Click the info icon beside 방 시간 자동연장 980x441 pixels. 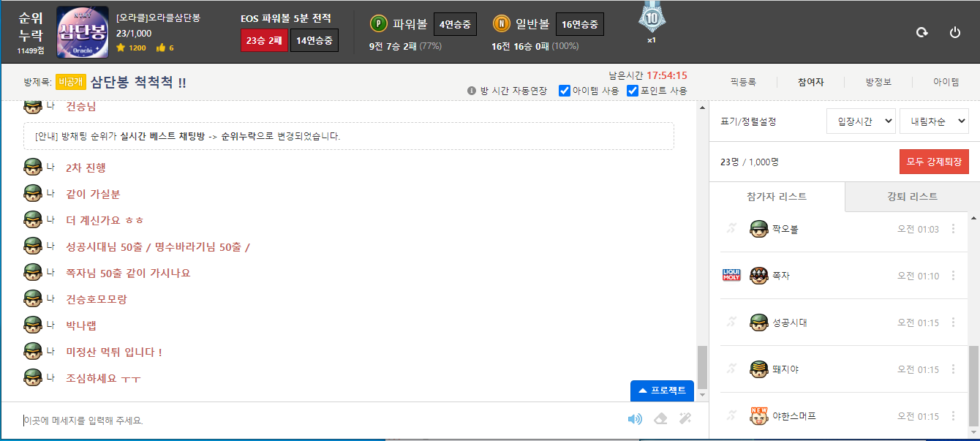472,91
